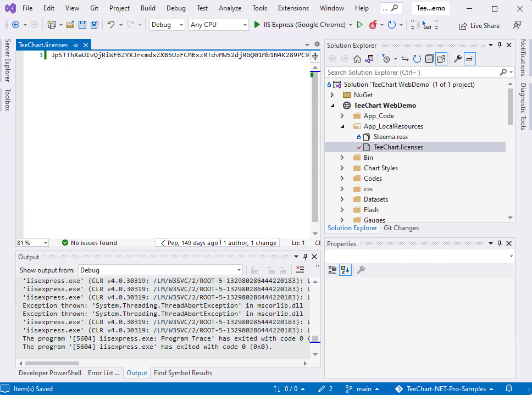532x395 pixels.
Task: Toggle Preview Selected Items in Solution Explorer
Action: (470, 59)
